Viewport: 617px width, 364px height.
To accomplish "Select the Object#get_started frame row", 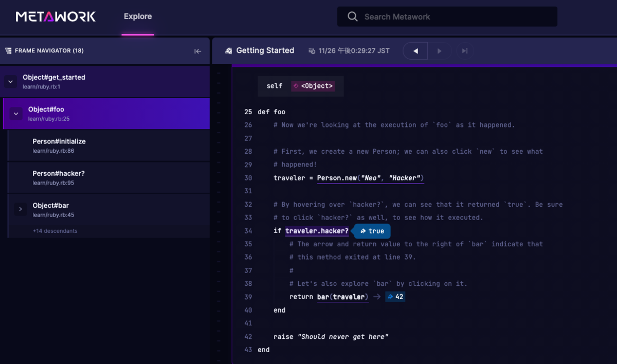I will pyautogui.click(x=105, y=81).
